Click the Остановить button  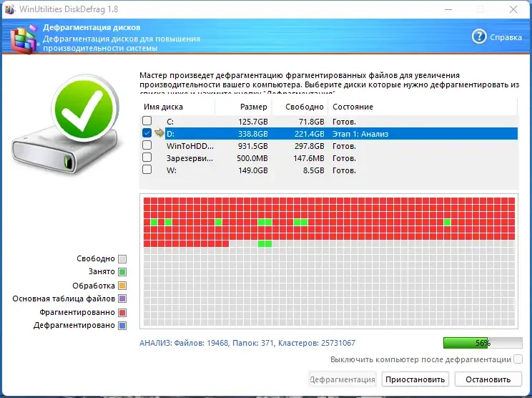click(x=488, y=379)
